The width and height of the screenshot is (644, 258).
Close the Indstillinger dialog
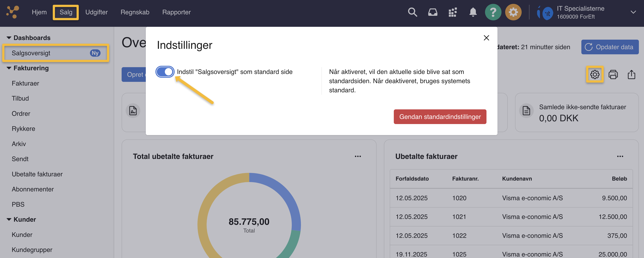pos(486,38)
